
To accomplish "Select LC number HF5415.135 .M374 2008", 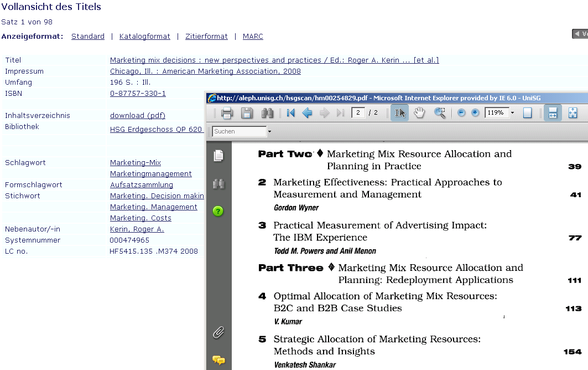I will click(154, 251).
